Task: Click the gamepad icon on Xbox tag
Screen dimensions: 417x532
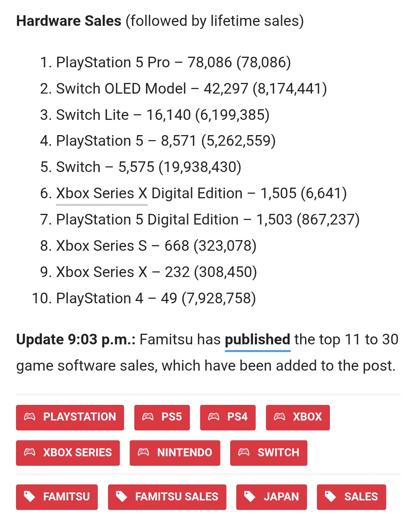Action: click(x=280, y=417)
